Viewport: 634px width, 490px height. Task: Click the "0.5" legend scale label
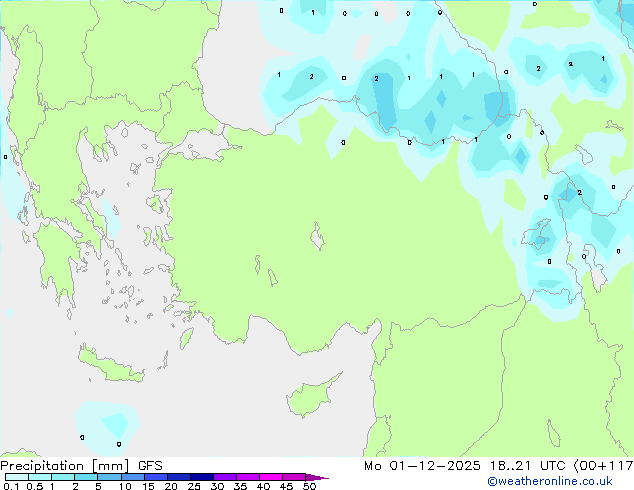pyautogui.click(x=35, y=486)
